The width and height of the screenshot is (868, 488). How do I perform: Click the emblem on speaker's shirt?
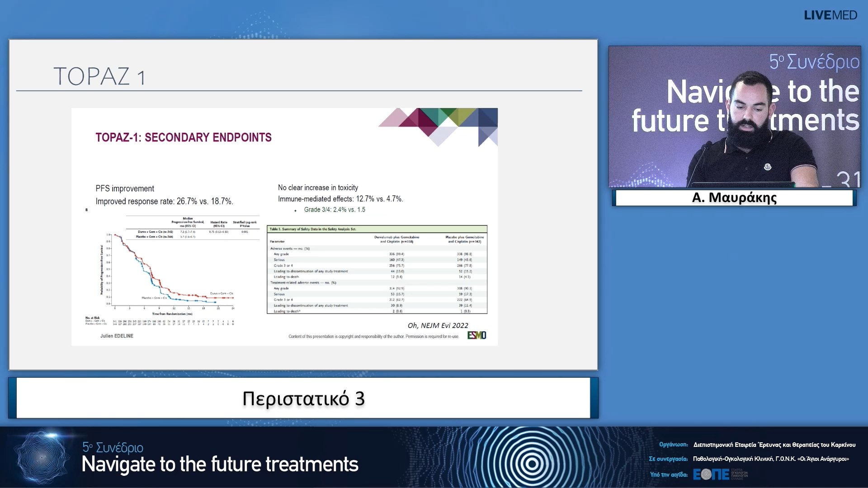pos(767,167)
